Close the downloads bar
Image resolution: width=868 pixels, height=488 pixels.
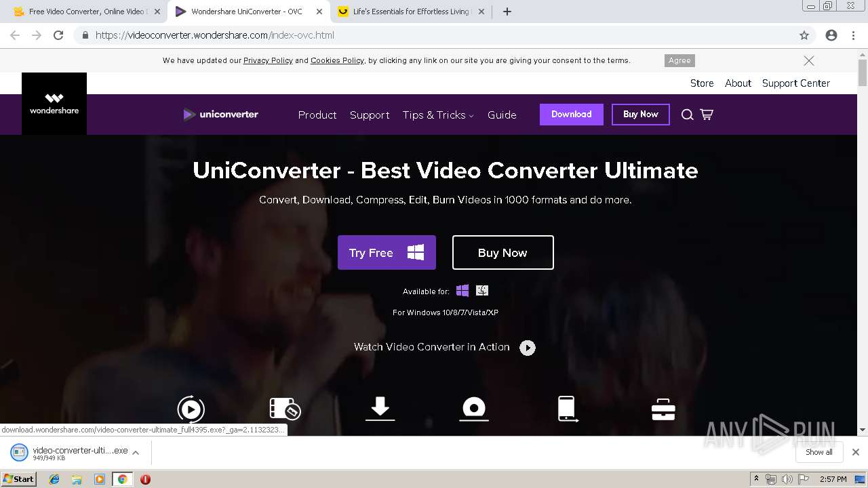point(856,452)
